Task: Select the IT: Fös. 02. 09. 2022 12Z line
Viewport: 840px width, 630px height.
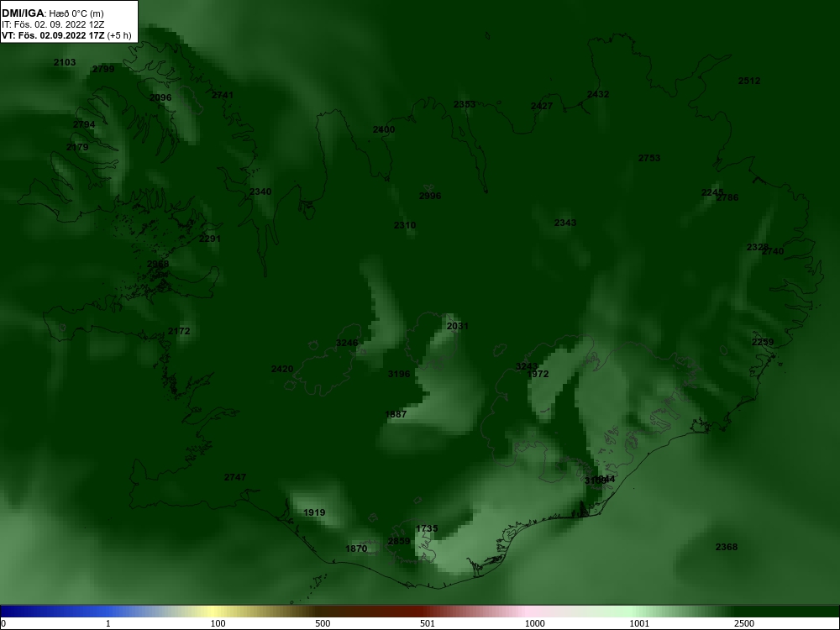Action: [x=52, y=24]
